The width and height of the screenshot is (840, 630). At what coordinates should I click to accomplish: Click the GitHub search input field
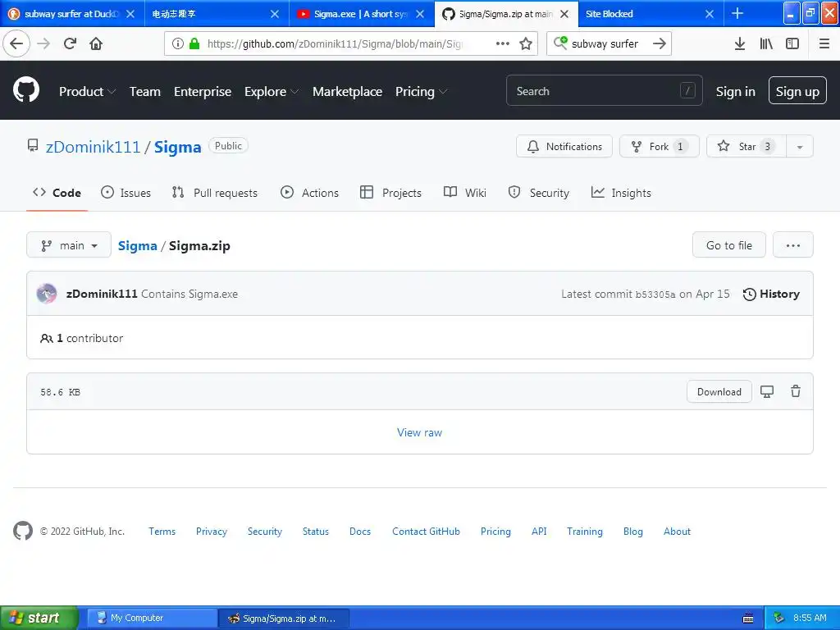(605, 90)
